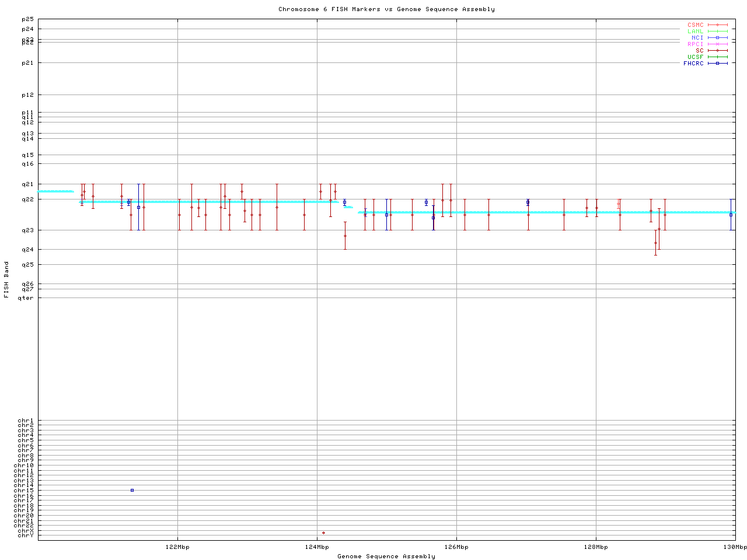
Task: Click the chart title about Chromosome 6
Action: (386, 9)
